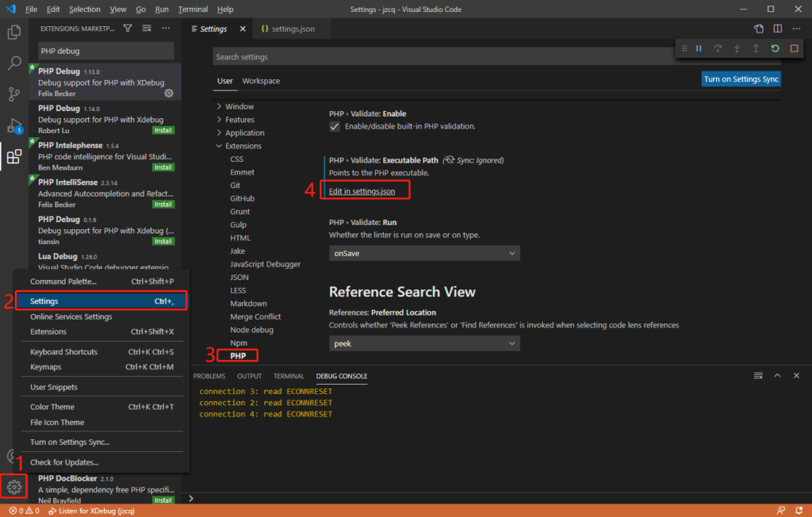812x517 pixels.
Task: Maximize the bottom panel size
Action: click(777, 376)
